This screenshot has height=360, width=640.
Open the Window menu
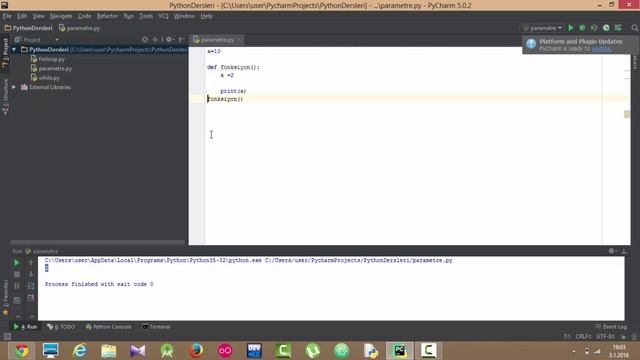pyautogui.click(x=184, y=16)
